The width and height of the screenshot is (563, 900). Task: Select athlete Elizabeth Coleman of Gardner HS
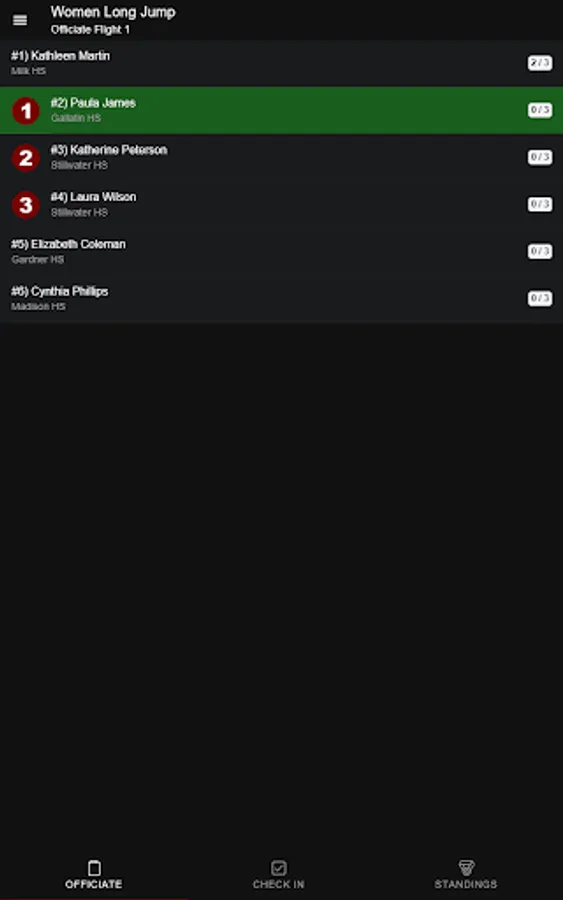tap(281, 251)
